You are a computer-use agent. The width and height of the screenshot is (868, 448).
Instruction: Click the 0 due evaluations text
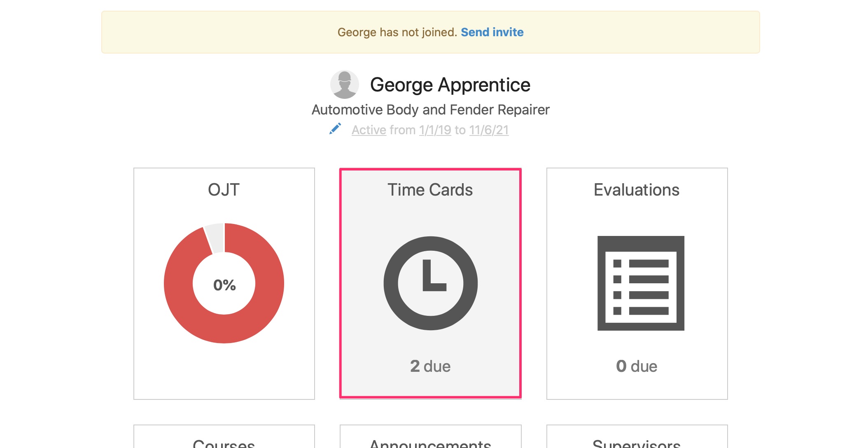637,366
